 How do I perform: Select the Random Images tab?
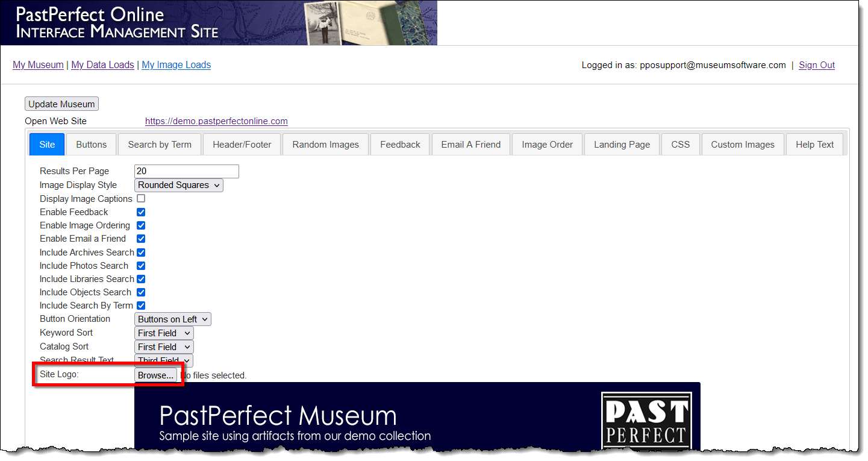tap(325, 145)
